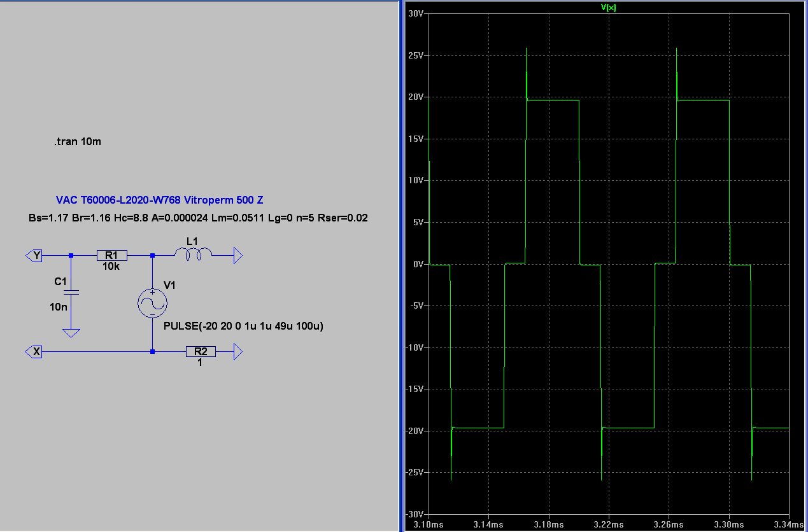Click the V[x] trace label

(x=608, y=8)
